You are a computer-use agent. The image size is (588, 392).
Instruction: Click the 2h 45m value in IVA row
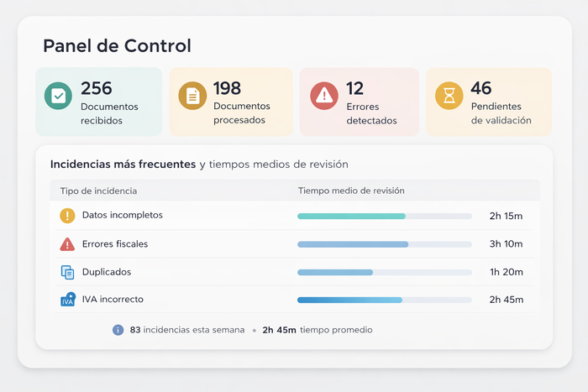pos(507,300)
